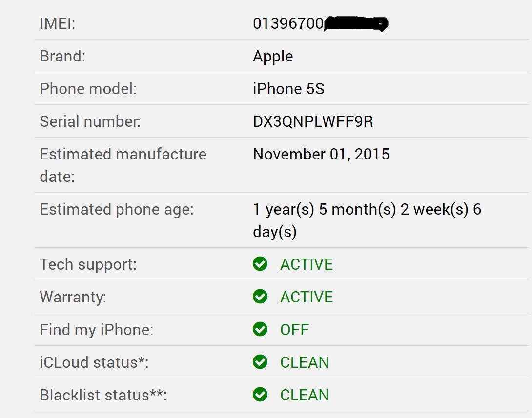Click the Apple brand value

273,57
